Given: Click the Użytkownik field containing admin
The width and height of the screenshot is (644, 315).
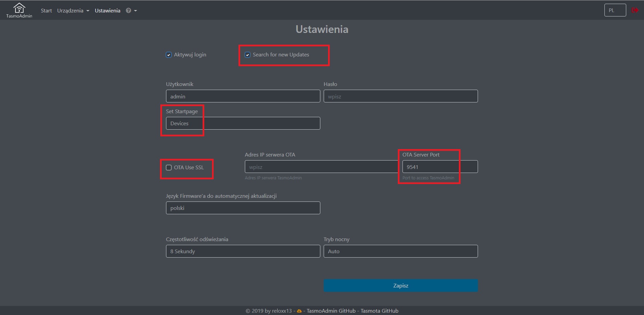Looking at the screenshot, I should (x=243, y=96).
